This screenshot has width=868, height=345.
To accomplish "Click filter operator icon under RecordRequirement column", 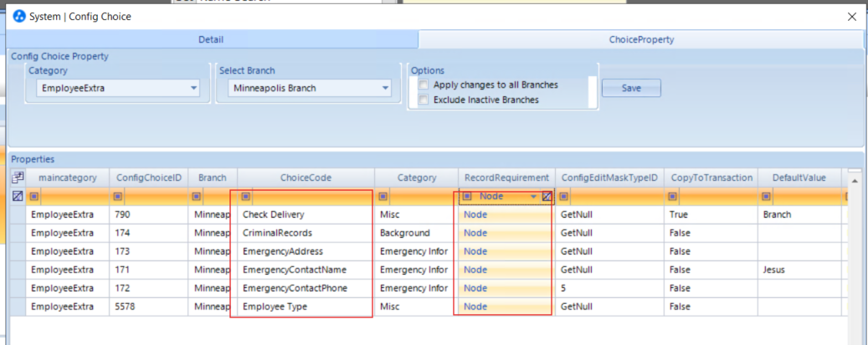I will [467, 196].
